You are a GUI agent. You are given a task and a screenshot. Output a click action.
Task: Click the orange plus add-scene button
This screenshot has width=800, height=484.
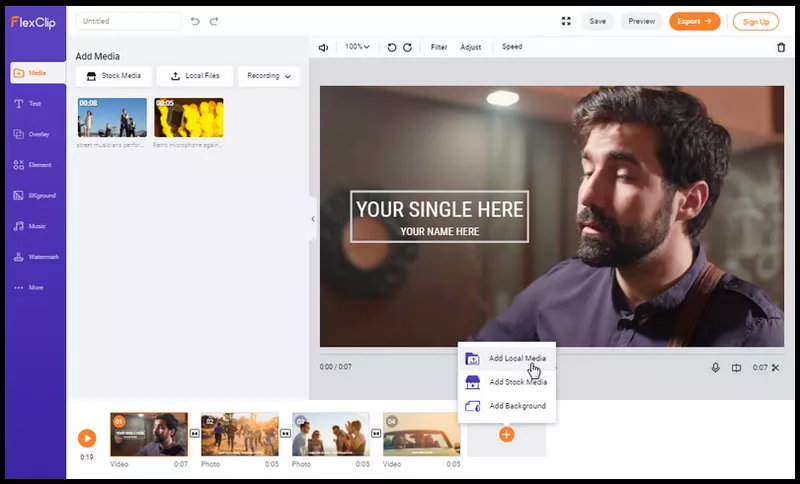pyautogui.click(x=507, y=435)
